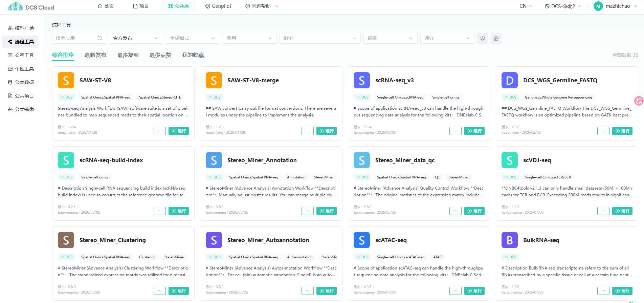Expand the 标签 dropdown
Screen dimensions: 644x303
click(x=391, y=38)
